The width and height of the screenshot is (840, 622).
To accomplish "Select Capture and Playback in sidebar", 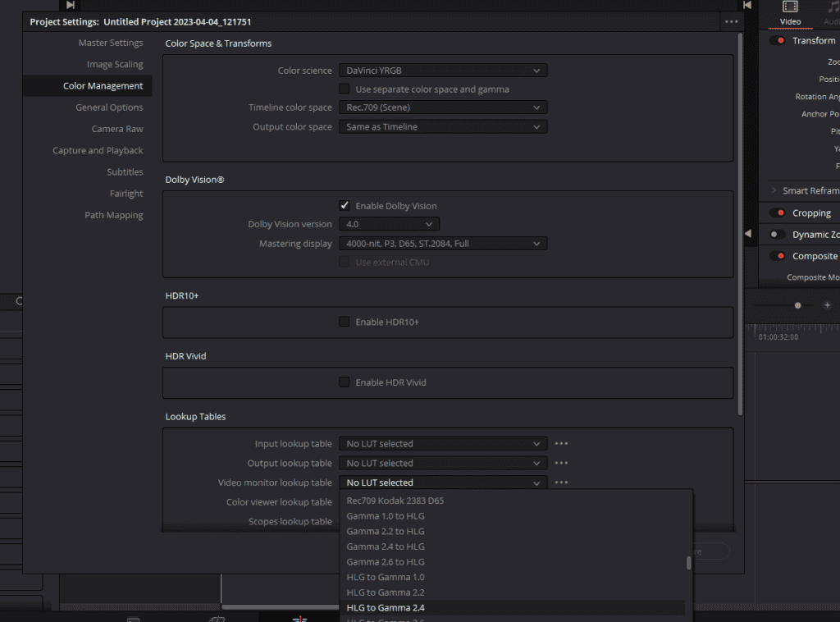I will point(98,150).
